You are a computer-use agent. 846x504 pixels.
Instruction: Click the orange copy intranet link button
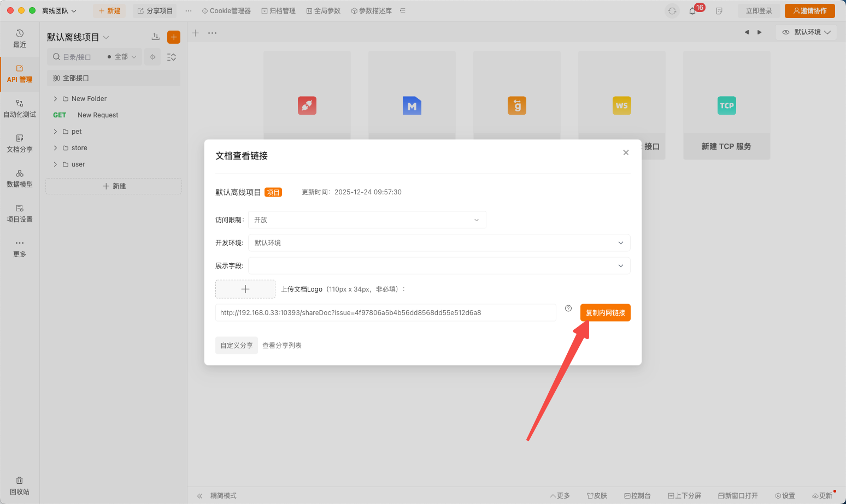[x=605, y=313]
